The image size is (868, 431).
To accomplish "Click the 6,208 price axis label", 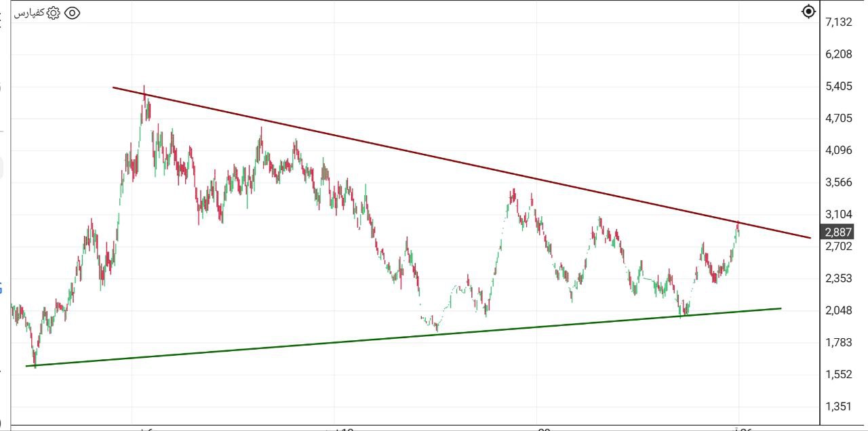I will (x=838, y=54).
